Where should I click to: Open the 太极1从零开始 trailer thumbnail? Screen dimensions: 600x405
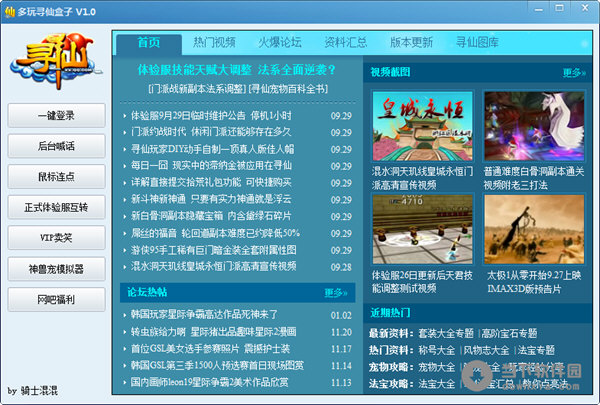534,229
